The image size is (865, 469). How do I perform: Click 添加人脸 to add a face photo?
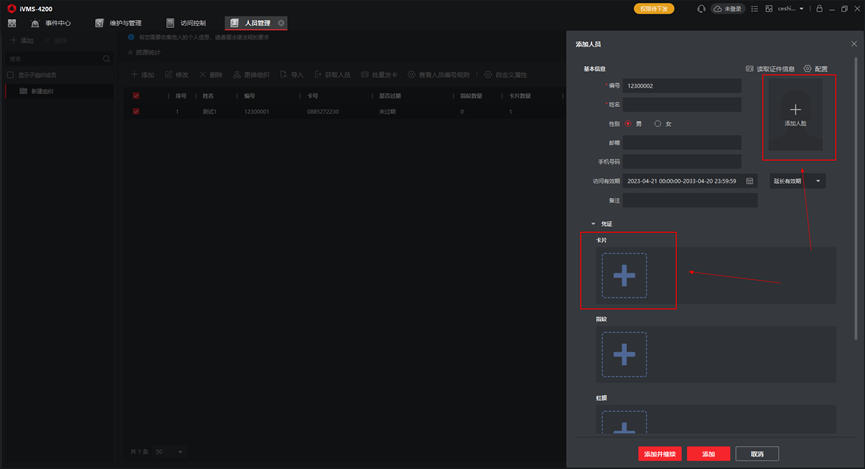point(795,115)
